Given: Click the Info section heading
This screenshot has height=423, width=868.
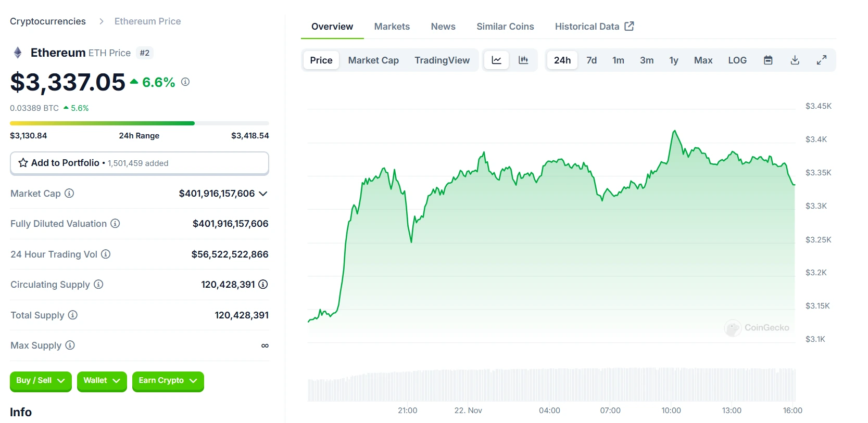Looking at the screenshot, I should pos(21,412).
